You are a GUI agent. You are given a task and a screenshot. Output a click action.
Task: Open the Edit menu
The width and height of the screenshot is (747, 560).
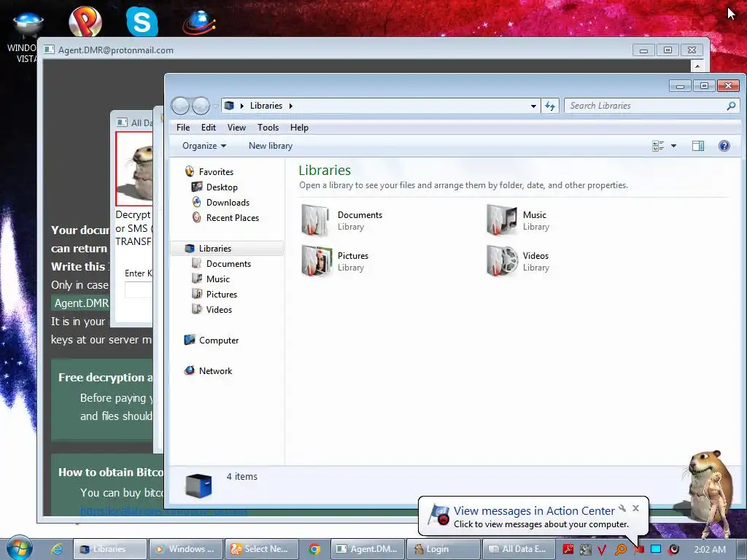(x=208, y=127)
